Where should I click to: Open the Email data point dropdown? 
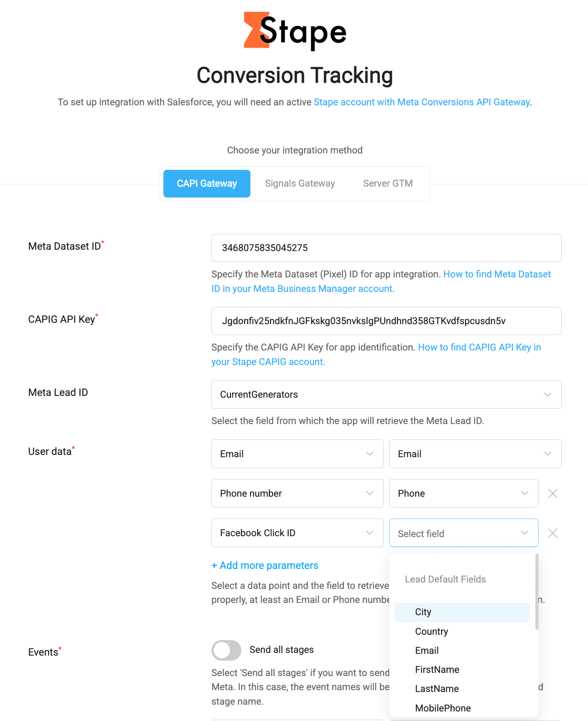pyautogui.click(x=297, y=454)
